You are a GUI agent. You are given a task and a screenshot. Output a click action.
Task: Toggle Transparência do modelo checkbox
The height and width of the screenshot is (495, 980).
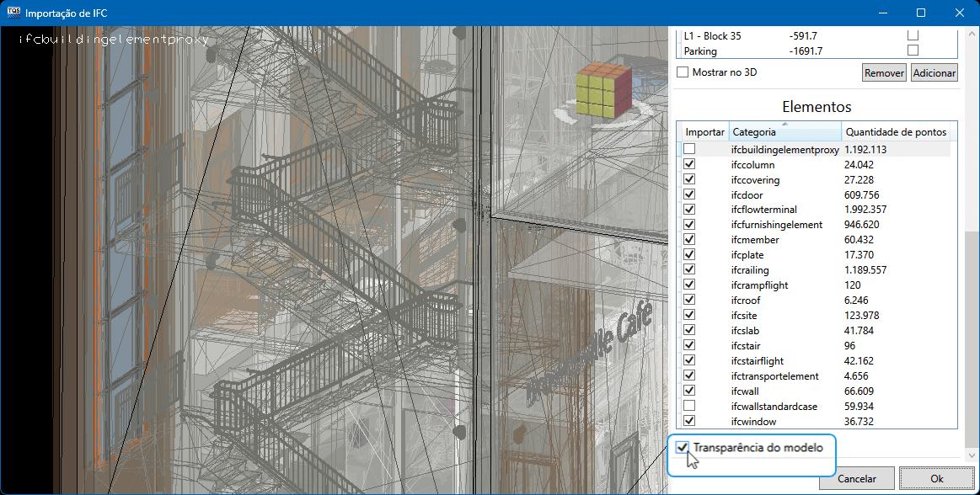tap(683, 448)
